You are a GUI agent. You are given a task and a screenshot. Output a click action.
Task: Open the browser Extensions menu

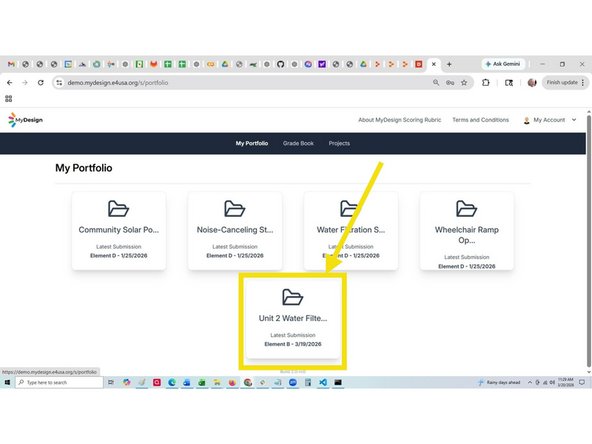click(x=486, y=82)
